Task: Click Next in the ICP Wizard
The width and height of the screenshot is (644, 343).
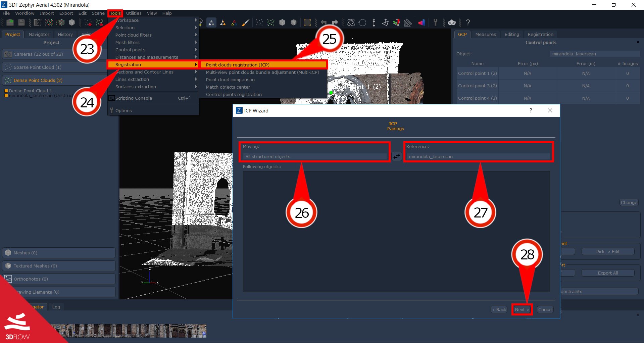Action: point(522,309)
